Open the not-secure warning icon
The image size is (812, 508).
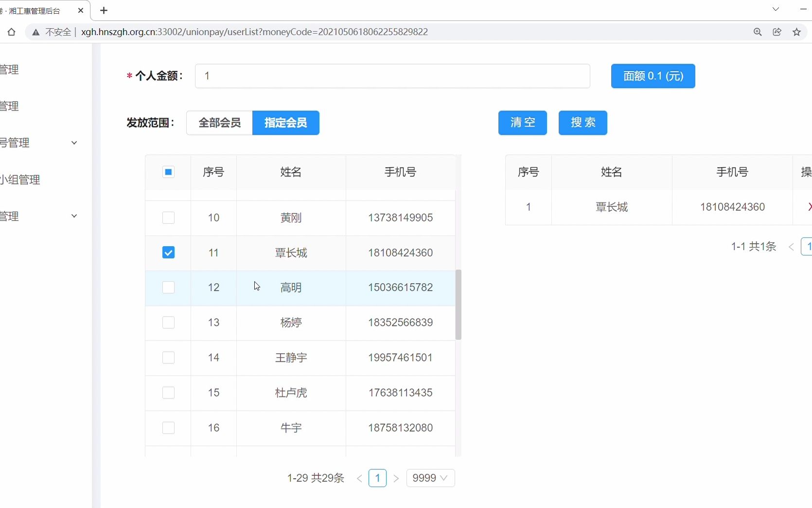coord(35,32)
